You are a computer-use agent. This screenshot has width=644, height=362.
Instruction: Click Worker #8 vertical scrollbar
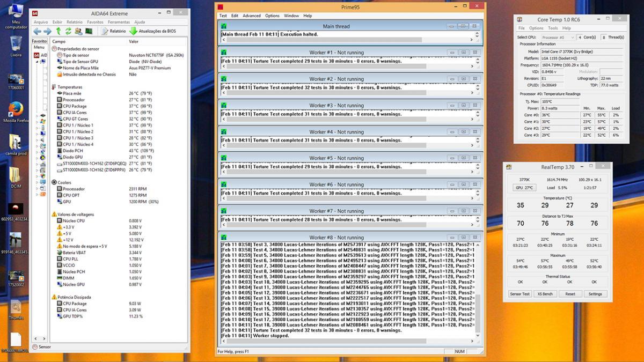pyautogui.click(x=478, y=290)
